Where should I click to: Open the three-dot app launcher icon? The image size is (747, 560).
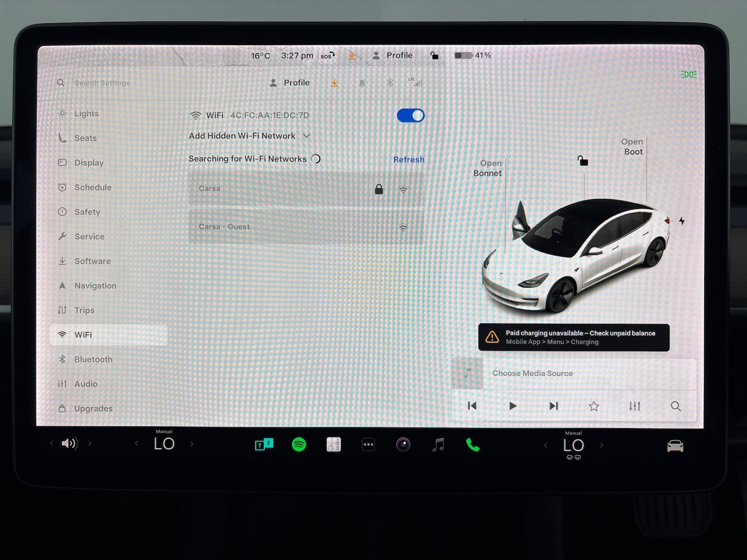point(368,445)
